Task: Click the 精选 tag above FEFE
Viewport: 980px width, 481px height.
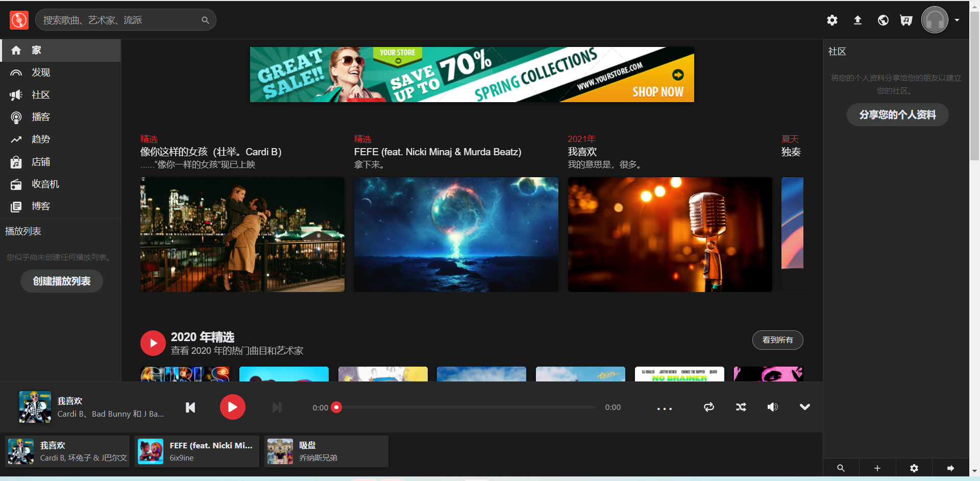Action: click(x=363, y=139)
